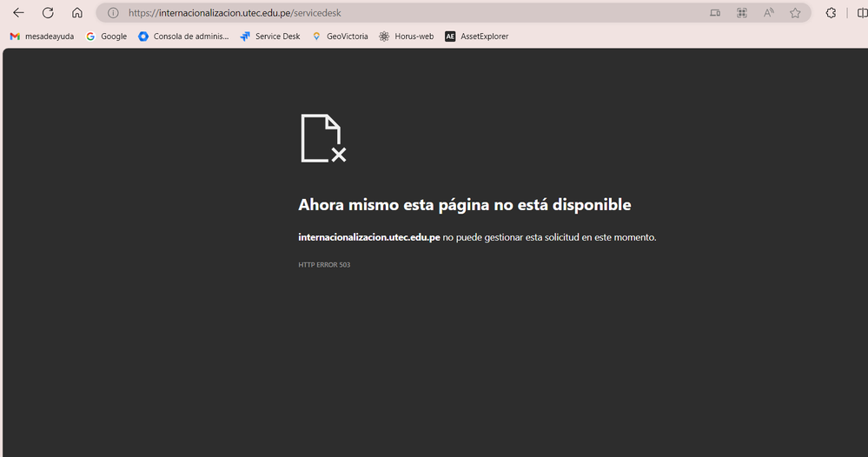Open the Google bookmark
This screenshot has width=868, height=457.
coord(107,36)
